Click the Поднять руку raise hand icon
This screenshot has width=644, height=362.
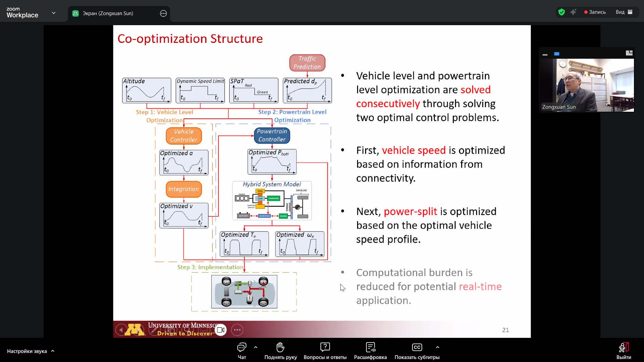(x=280, y=351)
